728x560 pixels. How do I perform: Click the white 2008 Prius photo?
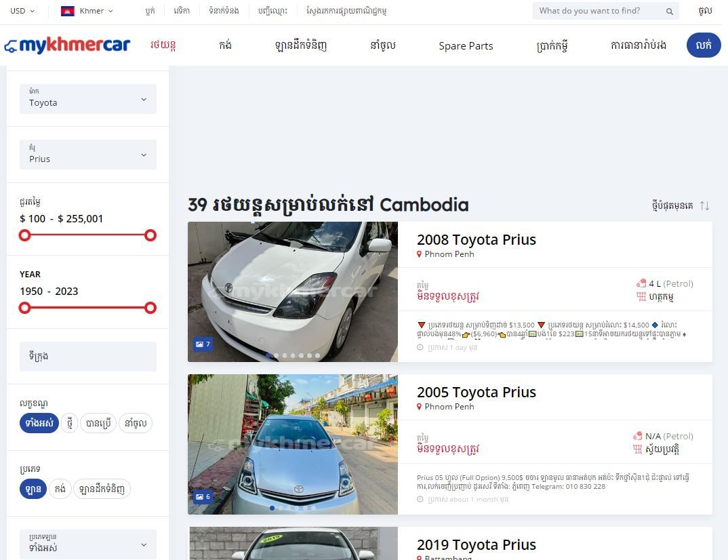click(293, 292)
